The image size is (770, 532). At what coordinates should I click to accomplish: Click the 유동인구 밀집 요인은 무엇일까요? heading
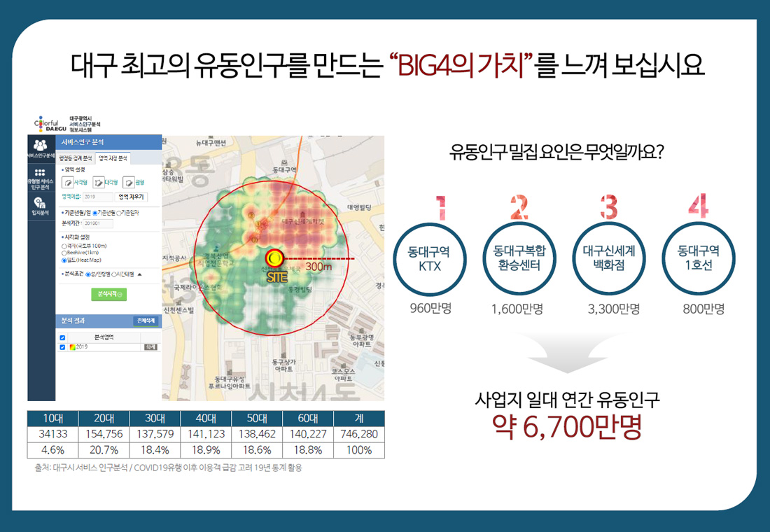pos(556,152)
